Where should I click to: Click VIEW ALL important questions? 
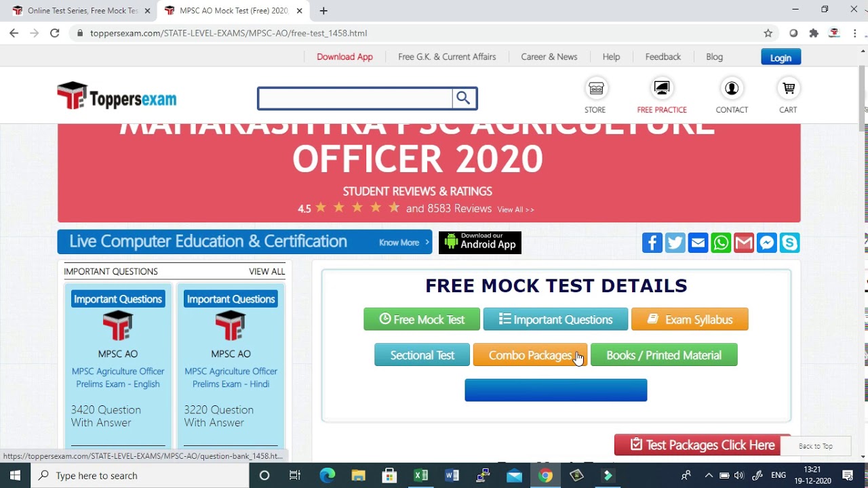(x=267, y=272)
